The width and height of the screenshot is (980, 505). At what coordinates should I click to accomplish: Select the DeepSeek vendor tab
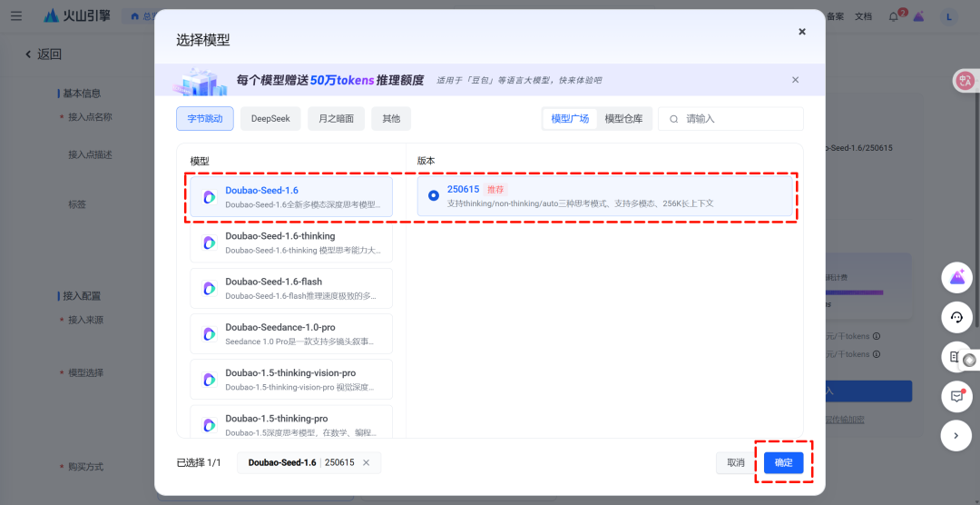coord(270,118)
